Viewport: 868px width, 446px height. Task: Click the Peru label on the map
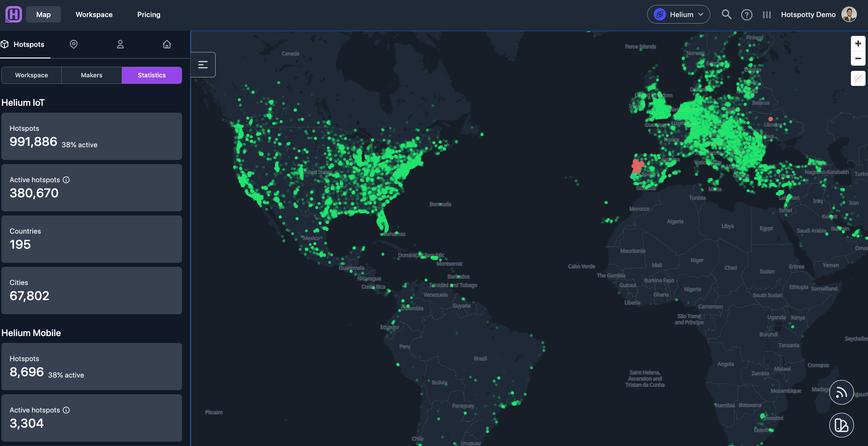(x=404, y=347)
